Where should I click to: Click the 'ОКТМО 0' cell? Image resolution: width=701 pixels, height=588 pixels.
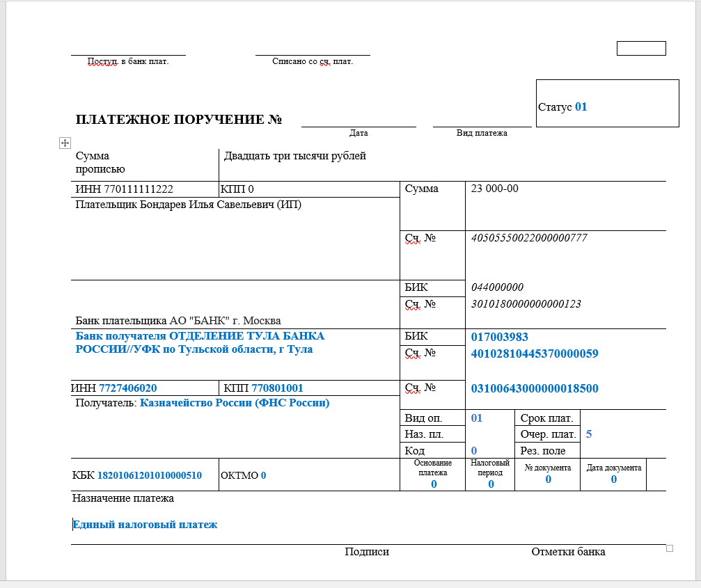pyautogui.click(x=309, y=475)
